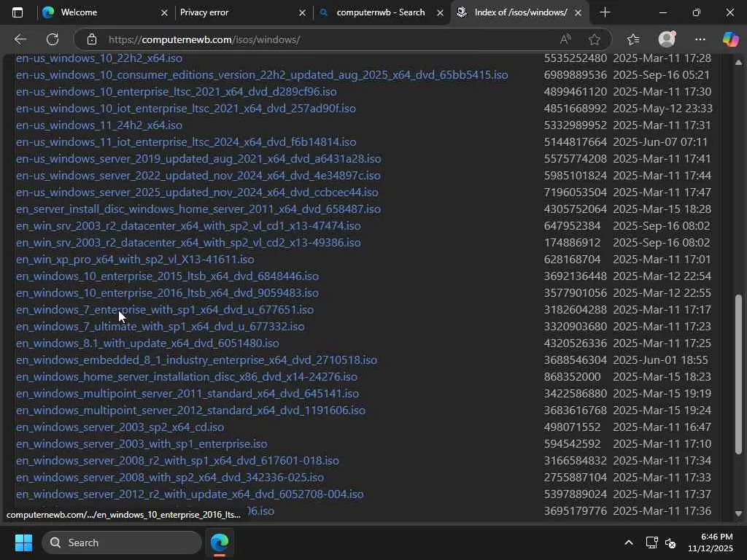This screenshot has width=747, height=560.
Task: Open windows_7_ultimate_with_sp1 iso link
Action: 160,327
